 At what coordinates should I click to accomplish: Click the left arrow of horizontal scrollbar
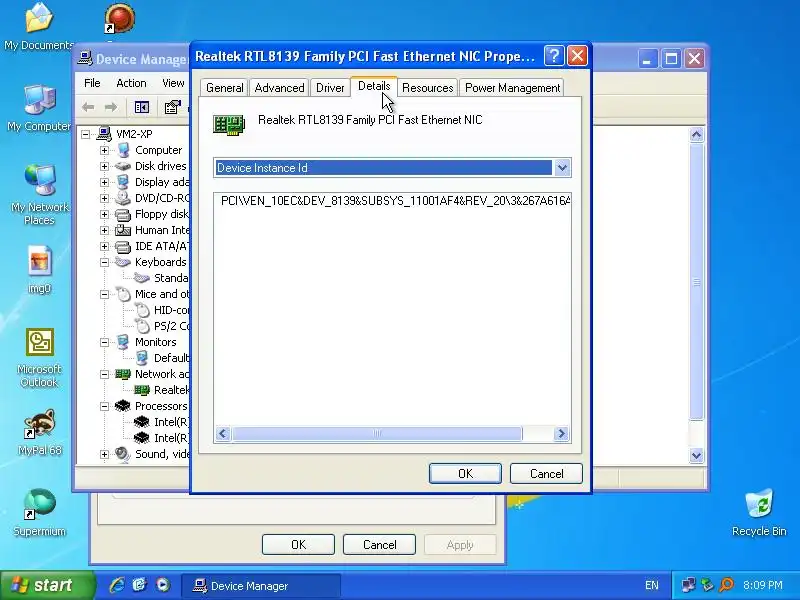tap(222, 434)
